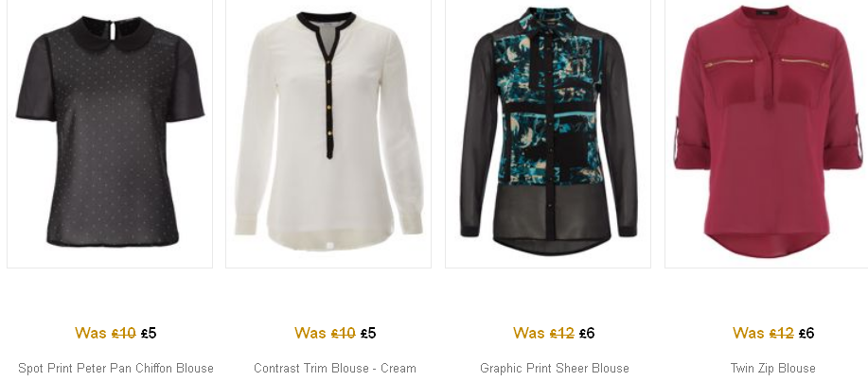Select the £6 price of Graphic Print Sheer Blouse
The image size is (868, 381).
(x=587, y=333)
